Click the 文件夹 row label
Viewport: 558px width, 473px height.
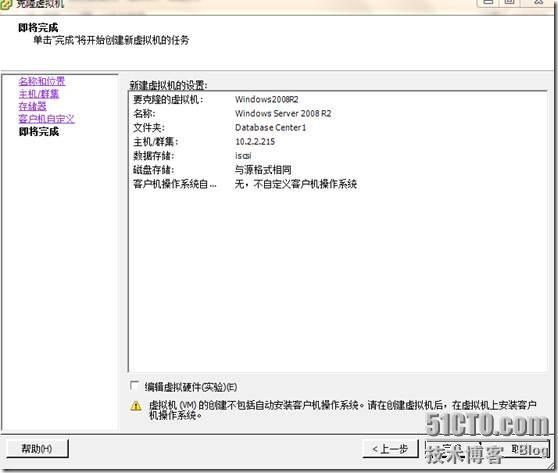(x=149, y=127)
